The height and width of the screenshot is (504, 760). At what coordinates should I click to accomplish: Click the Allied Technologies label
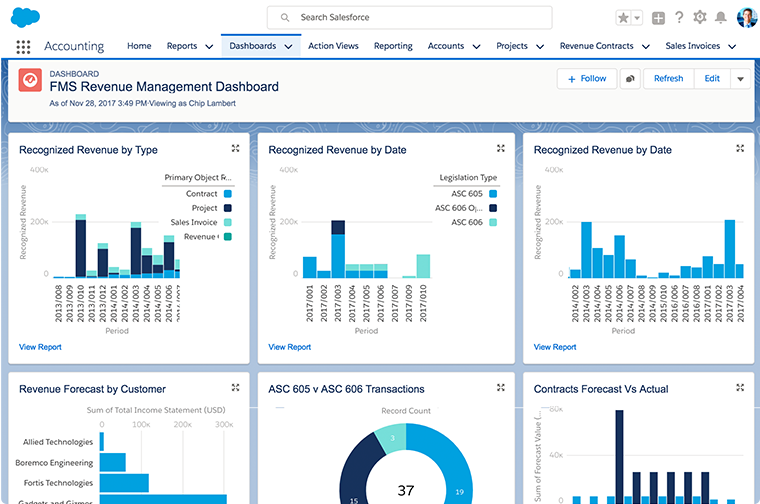[58, 442]
